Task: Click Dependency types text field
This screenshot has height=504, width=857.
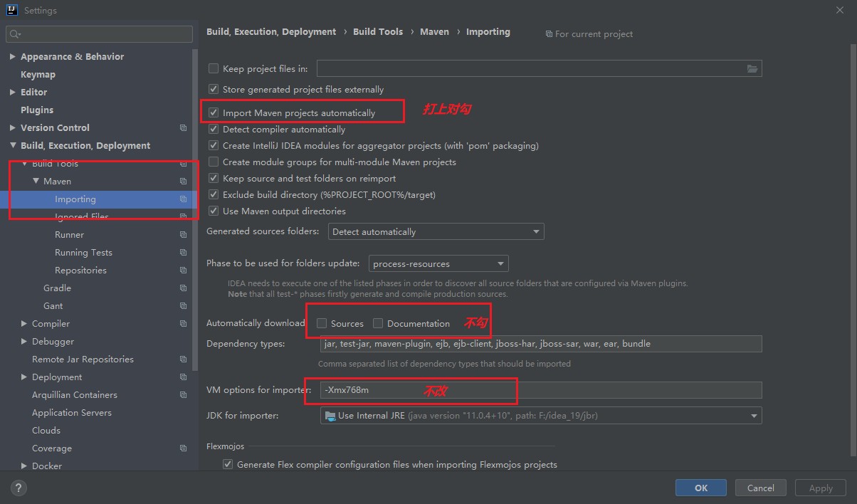Action: point(541,344)
